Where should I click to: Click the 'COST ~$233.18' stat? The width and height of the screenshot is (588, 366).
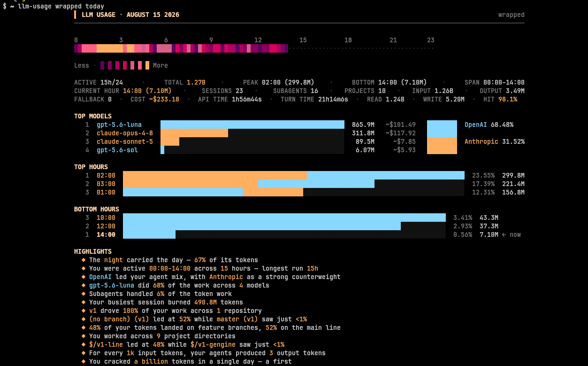pyautogui.click(x=155, y=99)
